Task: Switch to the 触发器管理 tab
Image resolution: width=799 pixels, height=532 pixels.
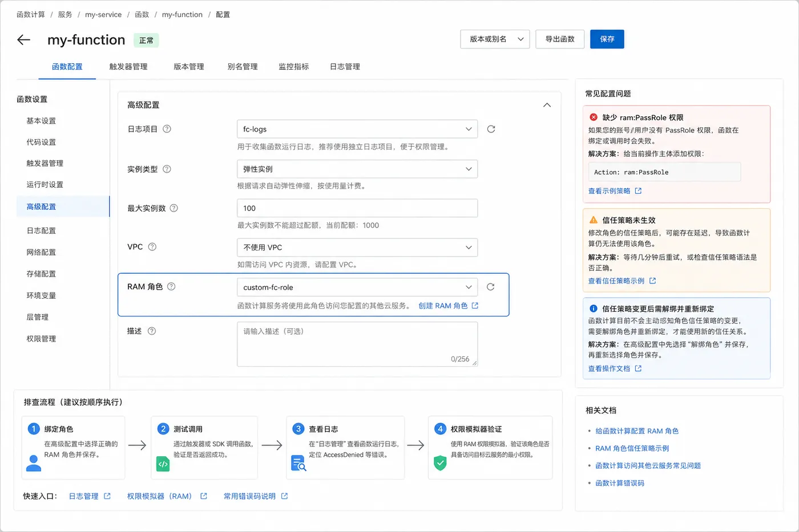Action: [128, 67]
